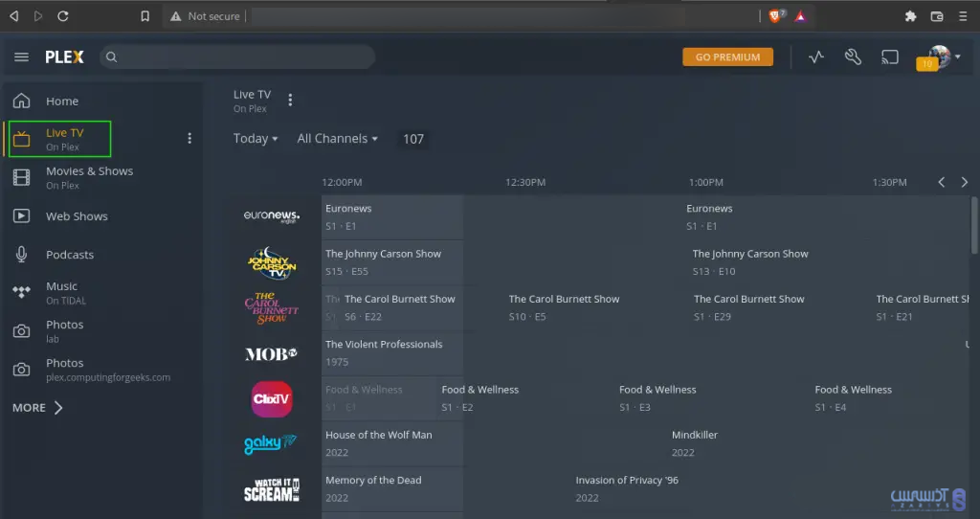Viewport: 980px width, 519px height.
Task: Go to previous guide time range
Action: coord(942,182)
